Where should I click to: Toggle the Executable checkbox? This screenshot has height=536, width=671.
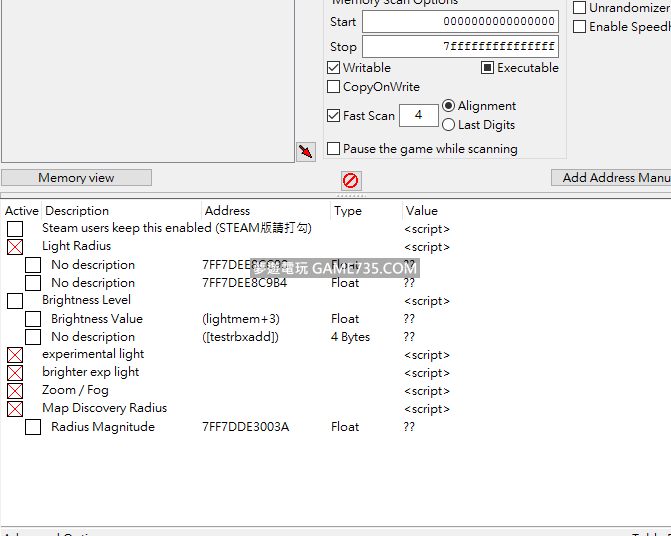(488, 68)
